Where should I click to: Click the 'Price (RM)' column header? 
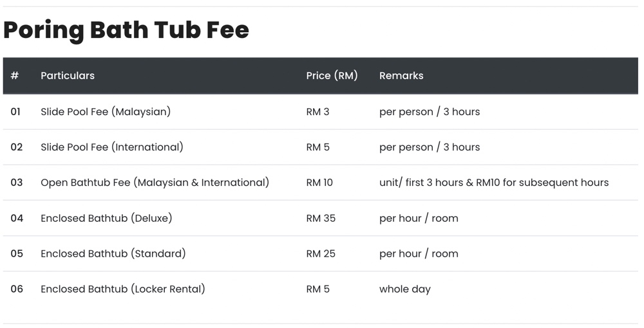tap(332, 75)
